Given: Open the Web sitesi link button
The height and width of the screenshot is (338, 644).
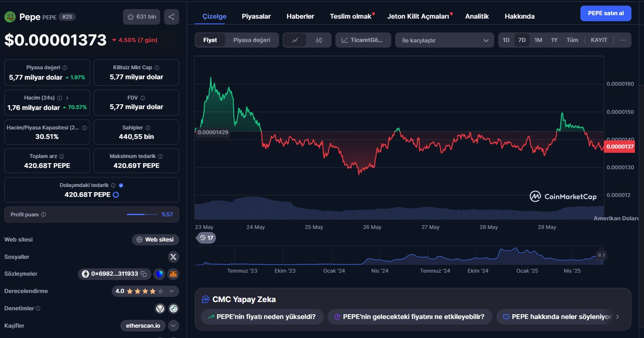Looking at the screenshot, I should click(156, 239).
